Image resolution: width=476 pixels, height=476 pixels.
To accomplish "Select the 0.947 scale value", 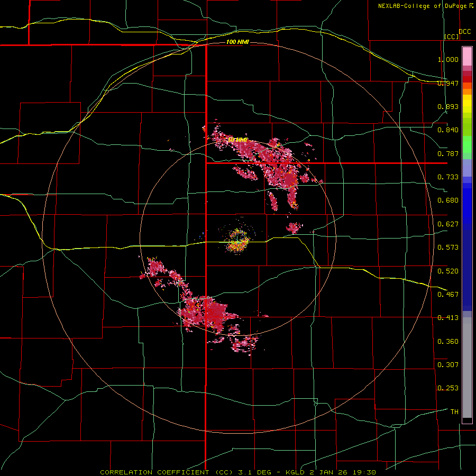I will pyautogui.click(x=448, y=83).
